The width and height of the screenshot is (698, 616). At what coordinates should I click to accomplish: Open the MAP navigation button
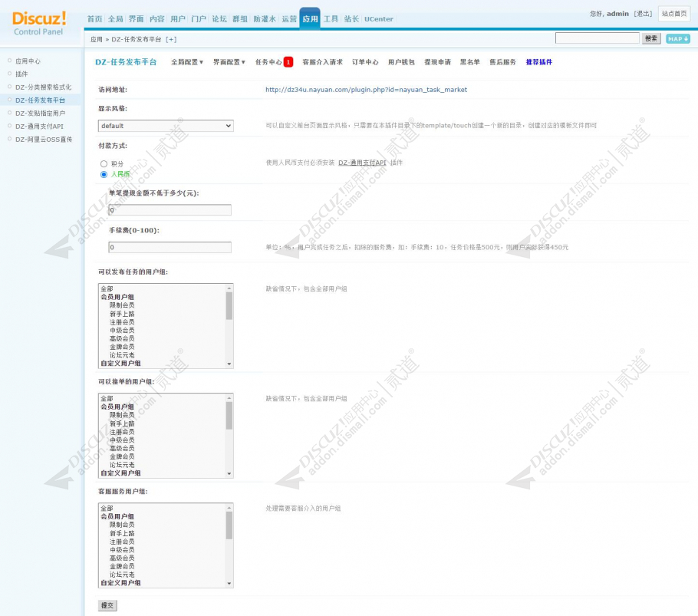[x=678, y=38]
